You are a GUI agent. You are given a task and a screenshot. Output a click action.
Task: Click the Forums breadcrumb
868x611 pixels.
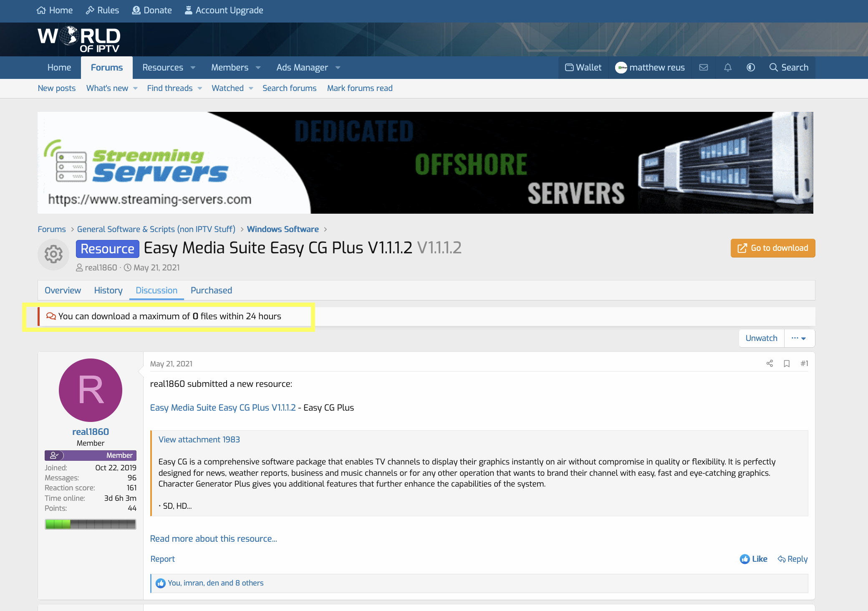[x=52, y=229]
